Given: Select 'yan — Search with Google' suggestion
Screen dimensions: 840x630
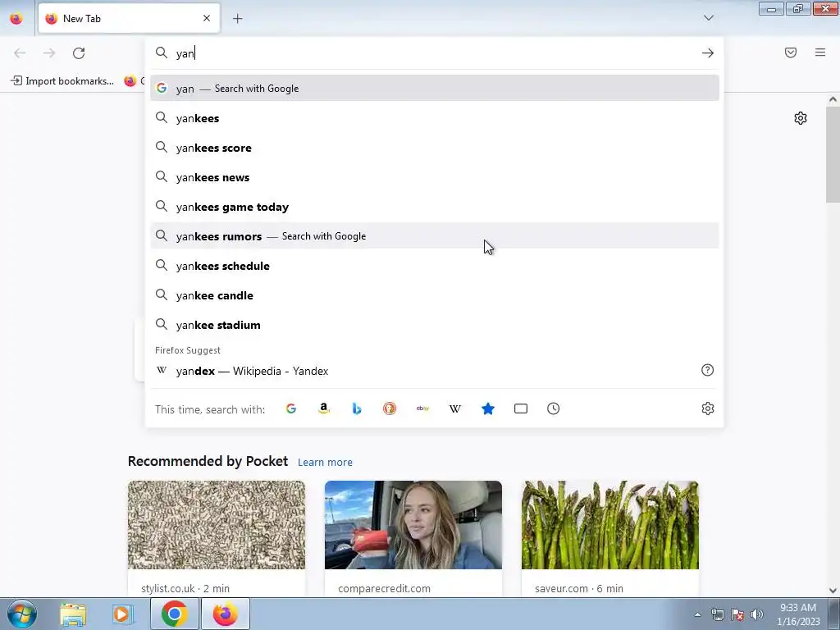Looking at the screenshot, I should 435,89.
